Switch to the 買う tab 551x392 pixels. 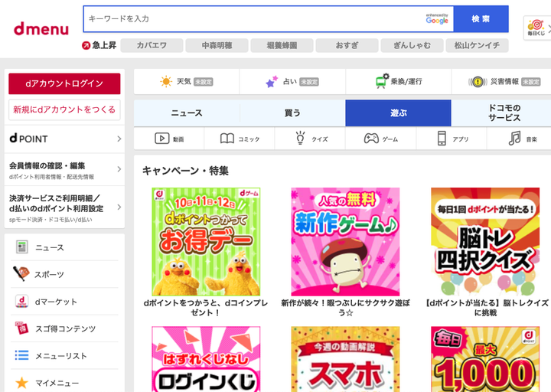[x=292, y=113]
